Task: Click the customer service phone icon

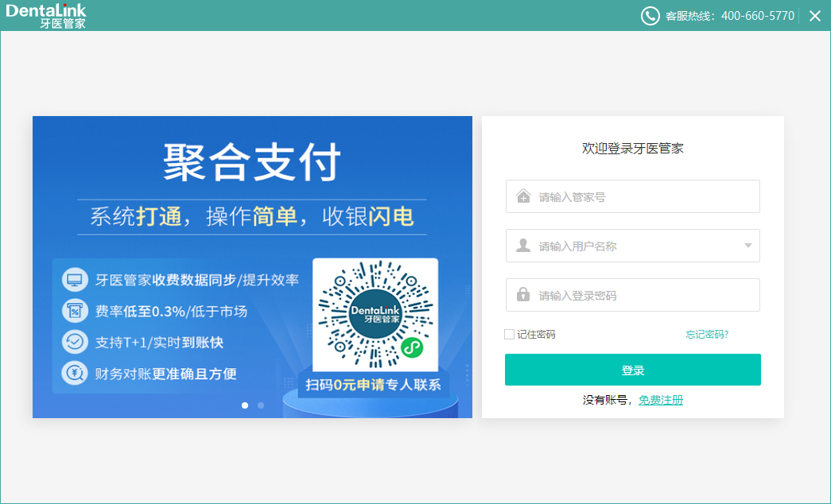Action: [650, 16]
